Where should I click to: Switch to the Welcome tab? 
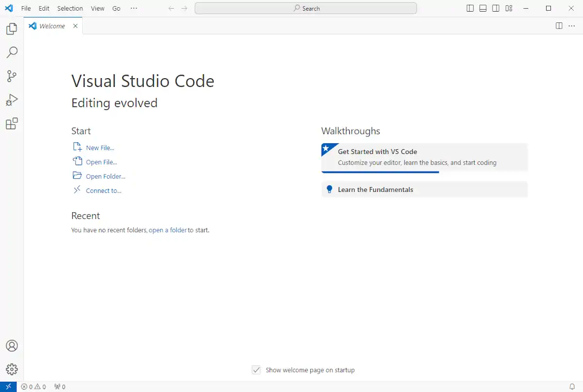click(52, 26)
